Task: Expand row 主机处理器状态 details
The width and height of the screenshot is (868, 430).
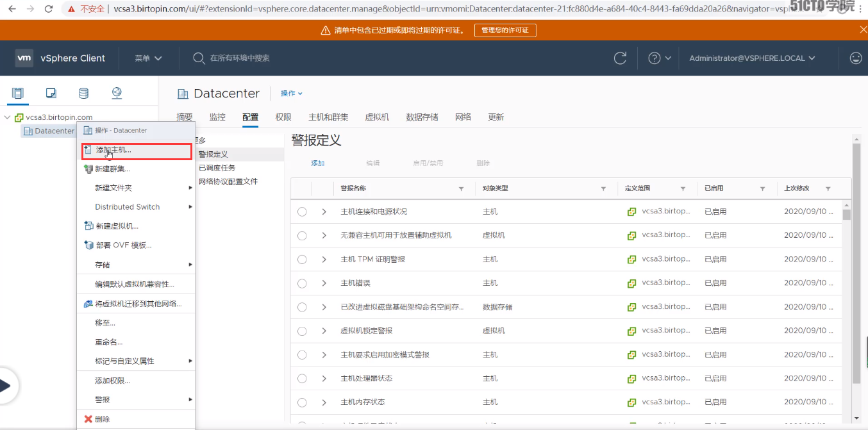Action: click(324, 379)
